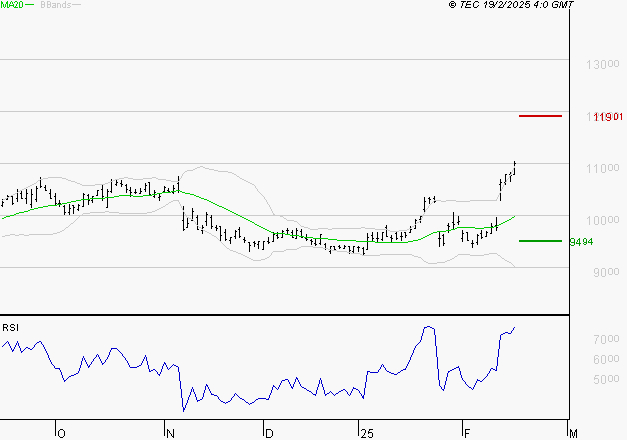Screen dimensions: 627x440
Task: Click the RSI panel label
Action: (x=10, y=328)
